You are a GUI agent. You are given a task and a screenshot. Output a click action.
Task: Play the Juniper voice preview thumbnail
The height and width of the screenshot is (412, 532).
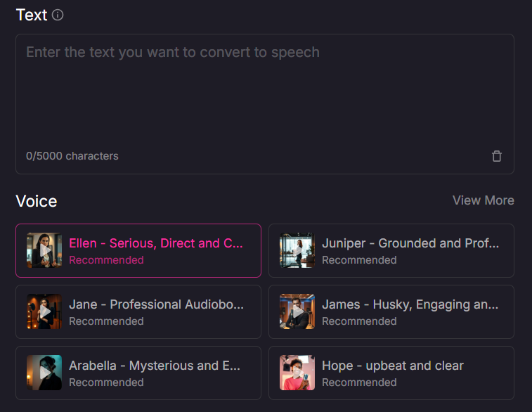pyautogui.click(x=297, y=250)
